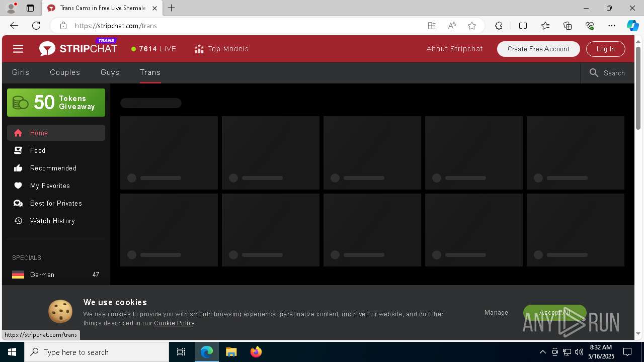Go back in the browser

click(x=14, y=26)
